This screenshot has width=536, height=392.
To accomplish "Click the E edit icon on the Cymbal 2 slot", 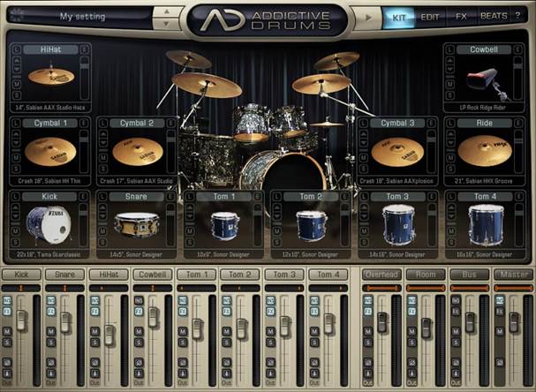I will [x=170, y=123].
